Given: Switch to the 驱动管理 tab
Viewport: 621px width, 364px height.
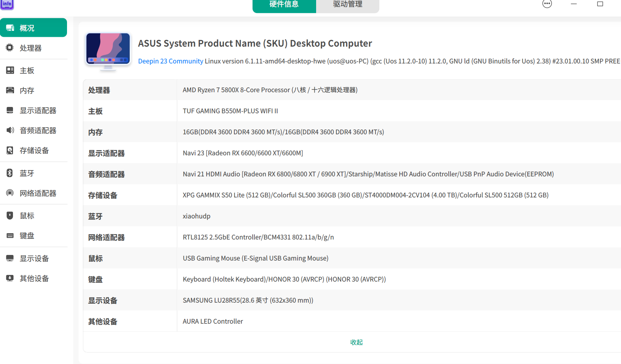Looking at the screenshot, I should point(347,4).
